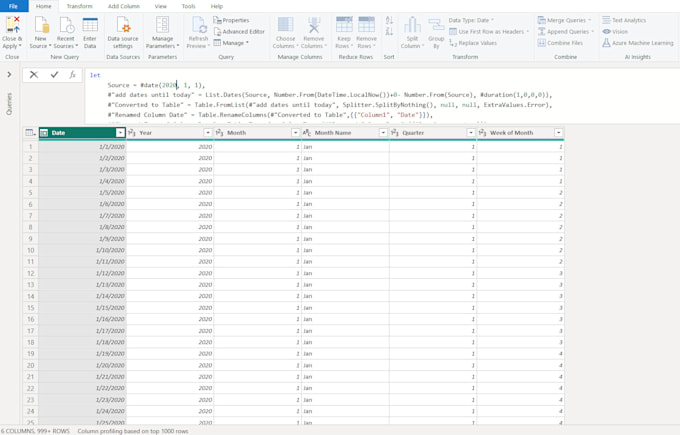Open the Advanced Editor
This screenshot has height=435, width=680.
(x=239, y=32)
